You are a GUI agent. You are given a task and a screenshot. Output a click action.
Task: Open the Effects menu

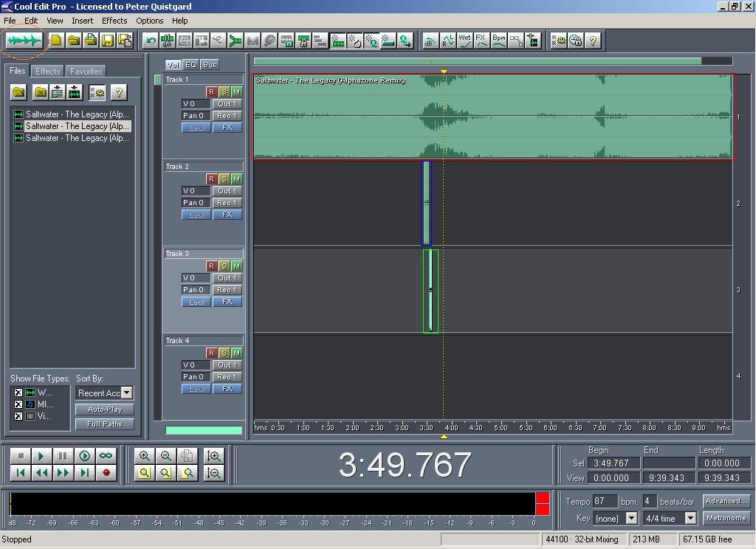pos(114,21)
